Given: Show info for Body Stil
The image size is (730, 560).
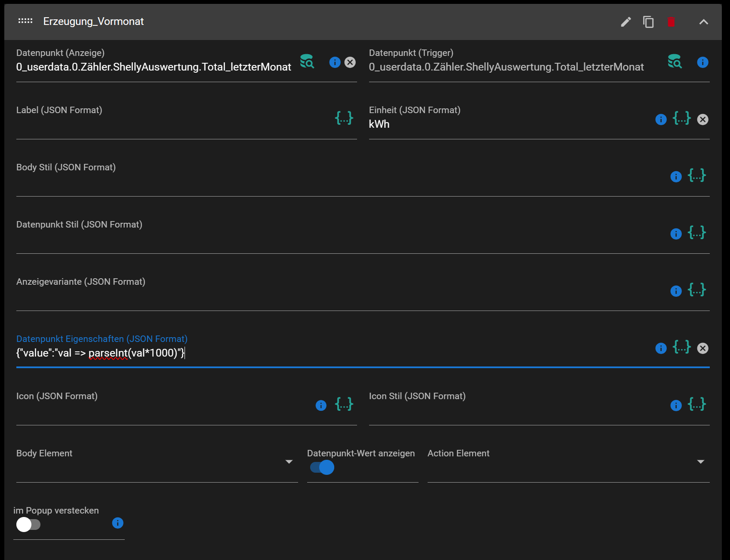Looking at the screenshot, I should pyautogui.click(x=676, y=177).
